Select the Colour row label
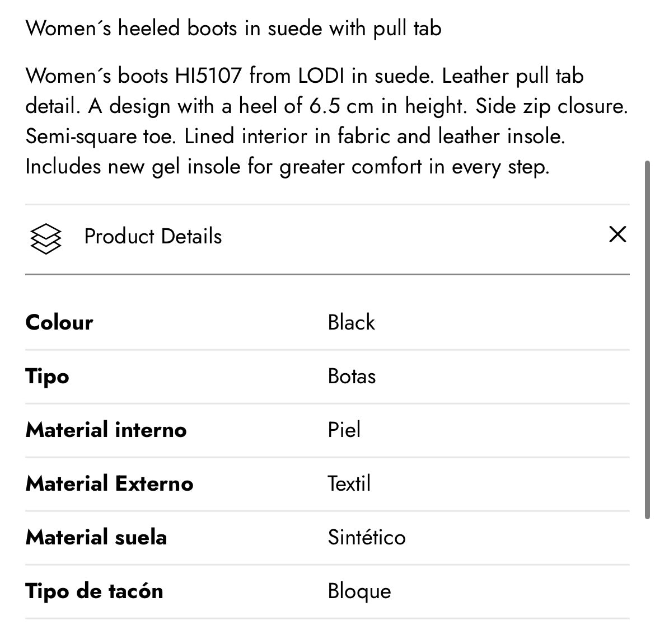Viewport: 655px width, 644px height. coord(59,323)
